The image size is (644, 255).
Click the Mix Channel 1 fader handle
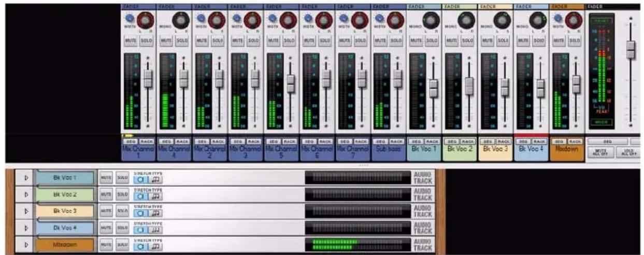[x=148, y=79]
